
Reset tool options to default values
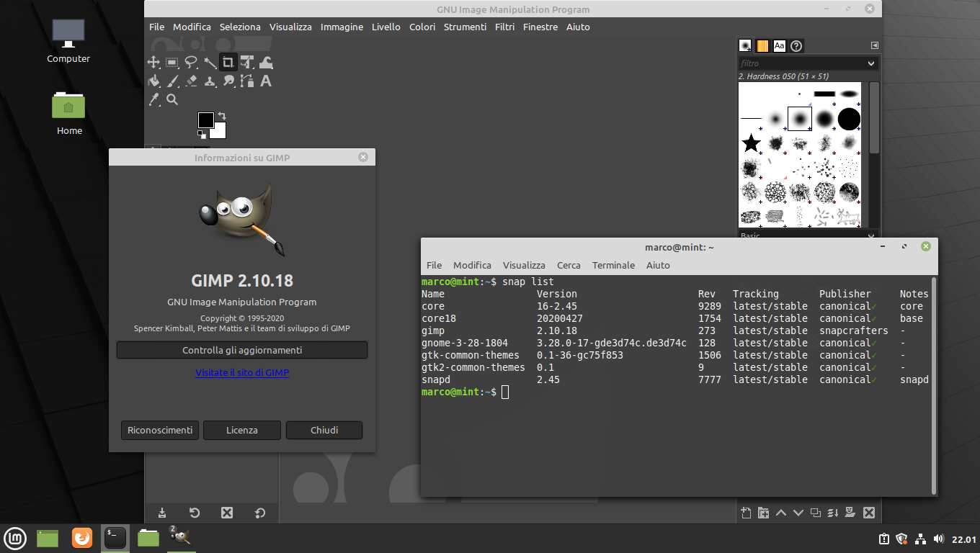(260, 513)
